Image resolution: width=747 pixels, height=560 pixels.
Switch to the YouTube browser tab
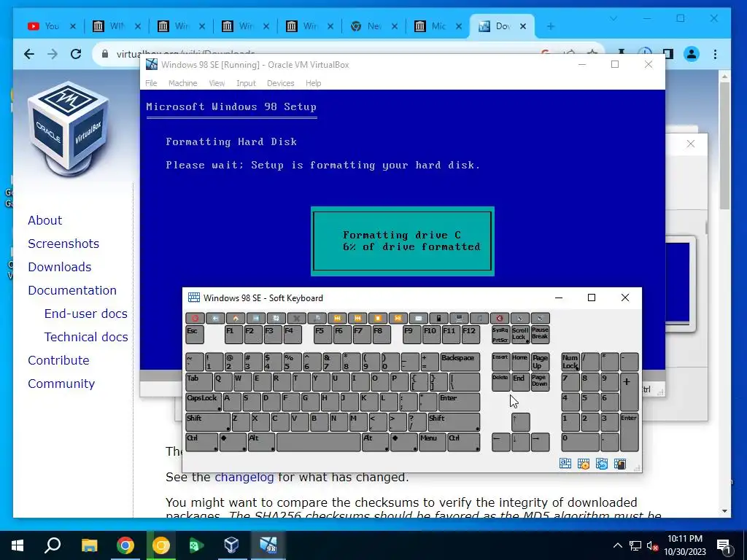coord(52,26)
